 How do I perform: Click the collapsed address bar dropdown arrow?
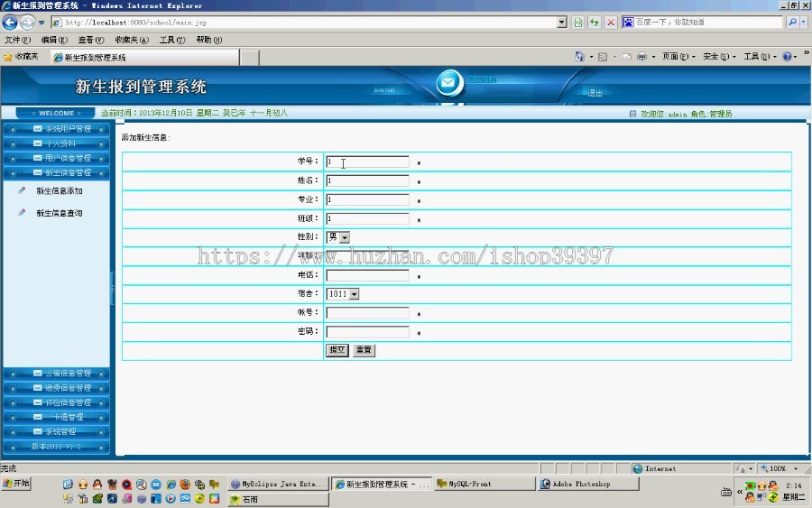[x=562, y=23]
